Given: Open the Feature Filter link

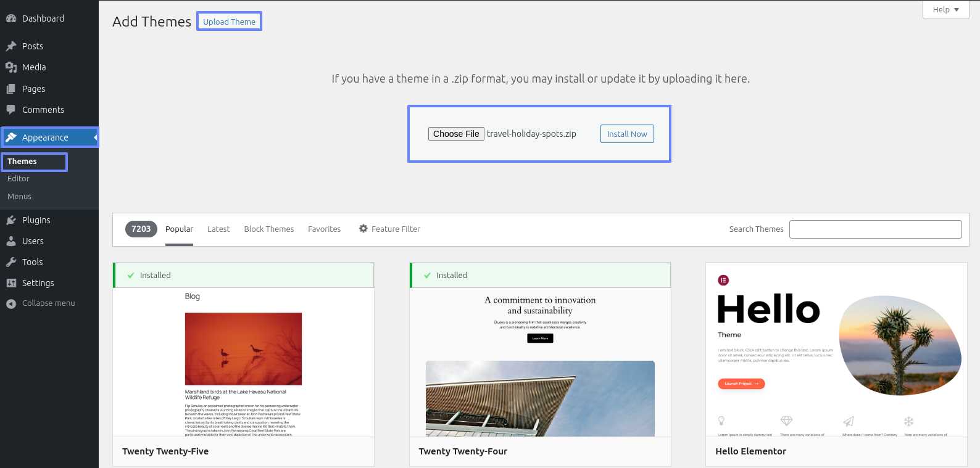Looking at the screenshot, I should click(389, 229).
